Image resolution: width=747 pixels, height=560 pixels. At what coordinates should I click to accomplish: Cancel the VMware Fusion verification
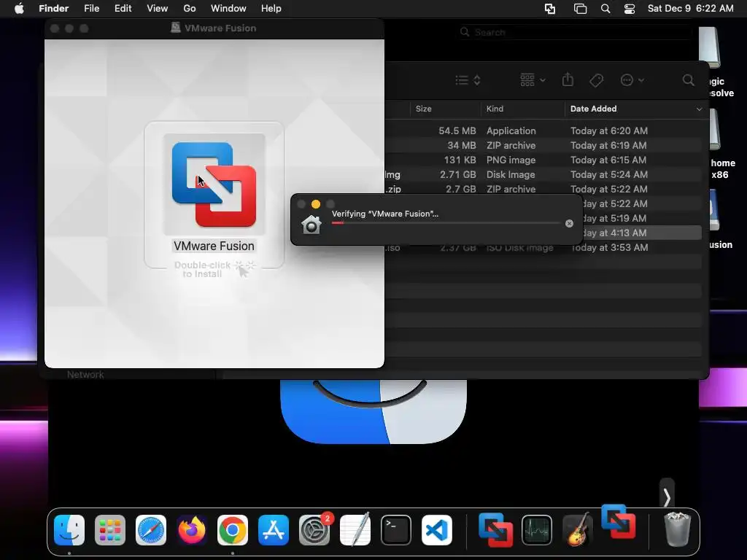tap(569, 223)
